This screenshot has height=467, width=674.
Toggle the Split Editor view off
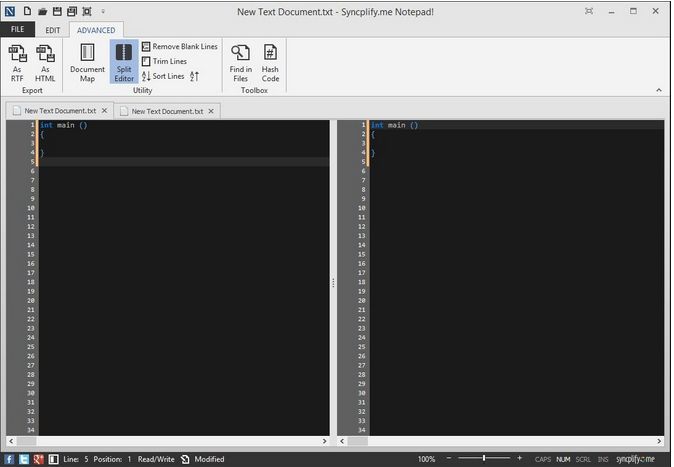[124, 62]
